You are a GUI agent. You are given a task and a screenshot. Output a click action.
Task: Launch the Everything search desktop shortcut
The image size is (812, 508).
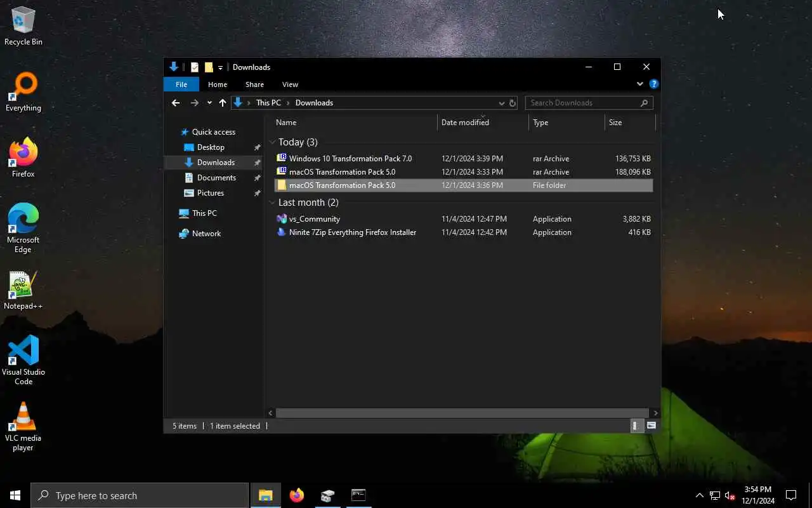pyautogui.click(x=23, y=93)
